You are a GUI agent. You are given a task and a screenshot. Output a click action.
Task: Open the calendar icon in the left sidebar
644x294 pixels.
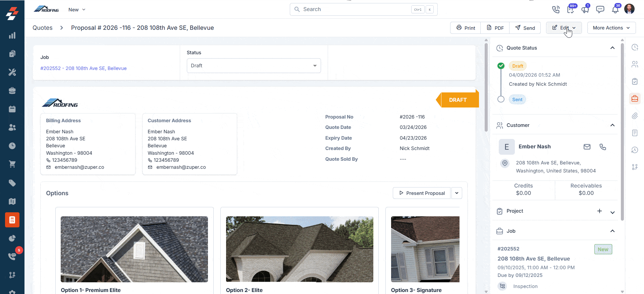[12, 109]
